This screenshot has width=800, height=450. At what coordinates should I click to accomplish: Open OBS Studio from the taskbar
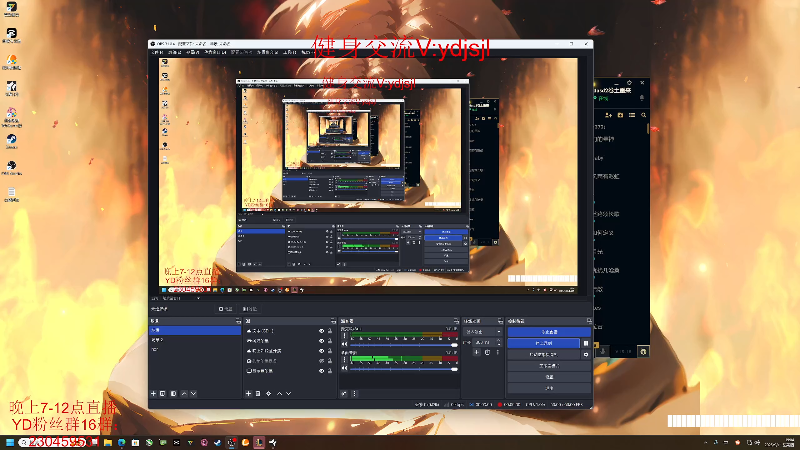pos(231,442)
